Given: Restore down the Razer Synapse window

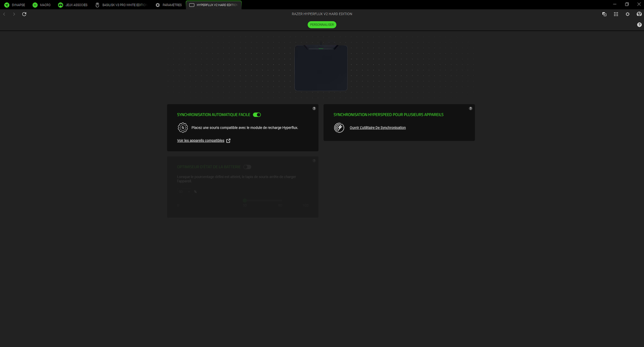Looking at the screenshot, I should coord(627,4).
